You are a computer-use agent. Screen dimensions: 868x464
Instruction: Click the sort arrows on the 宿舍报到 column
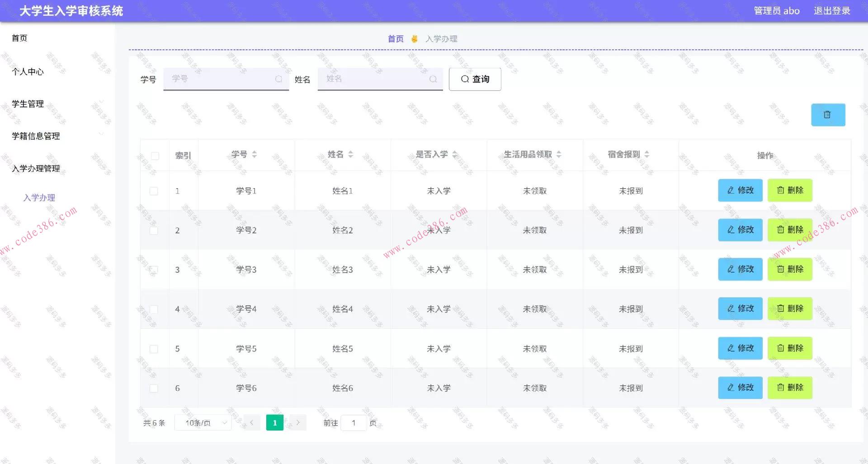647,154
